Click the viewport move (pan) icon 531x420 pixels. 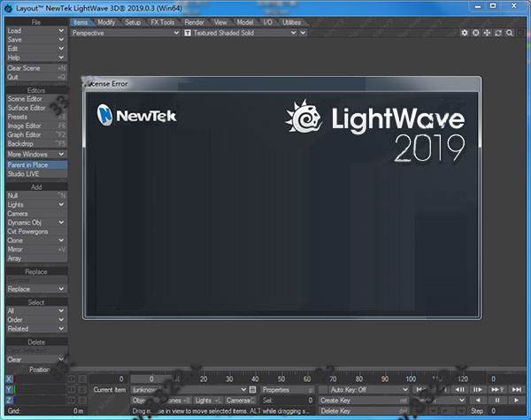487,33
